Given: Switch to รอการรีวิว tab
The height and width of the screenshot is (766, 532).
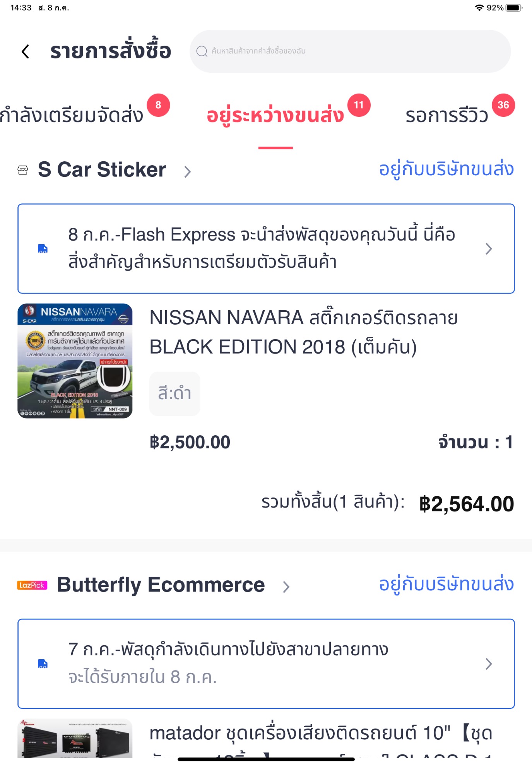Looking at the screenshot, I should tap(447, 115).
